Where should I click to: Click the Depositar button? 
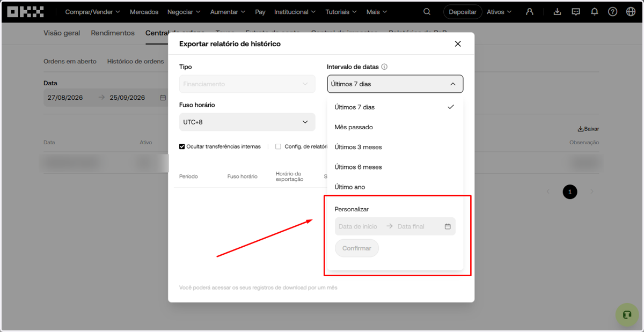463,12
